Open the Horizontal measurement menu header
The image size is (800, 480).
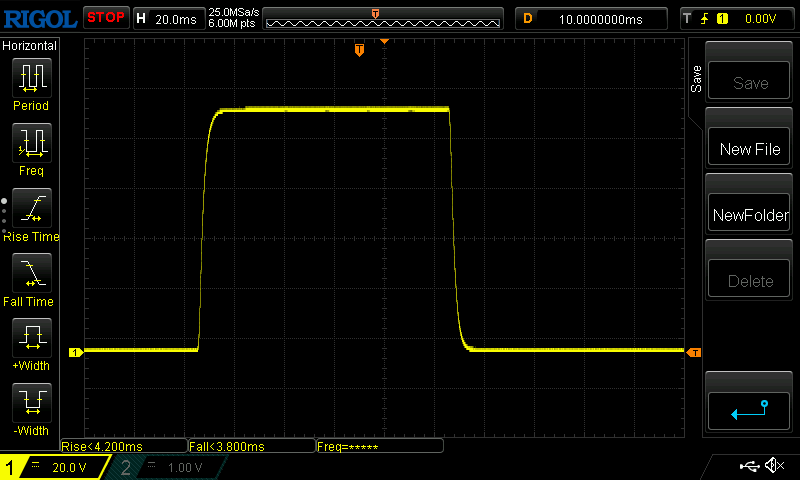click(30, 46)
